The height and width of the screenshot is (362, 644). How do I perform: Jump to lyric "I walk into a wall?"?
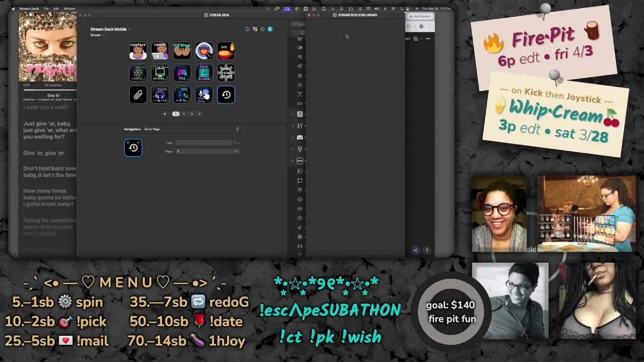click(x=45, y=108)
